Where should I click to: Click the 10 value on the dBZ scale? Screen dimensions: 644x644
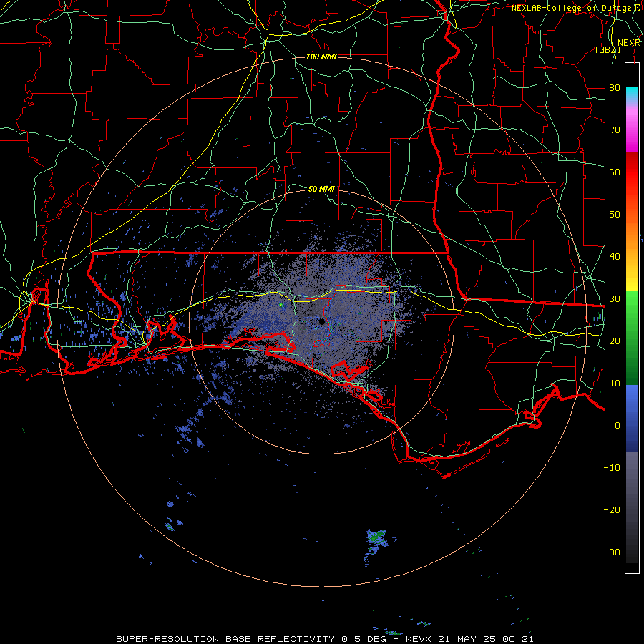(x=615, y=384)
